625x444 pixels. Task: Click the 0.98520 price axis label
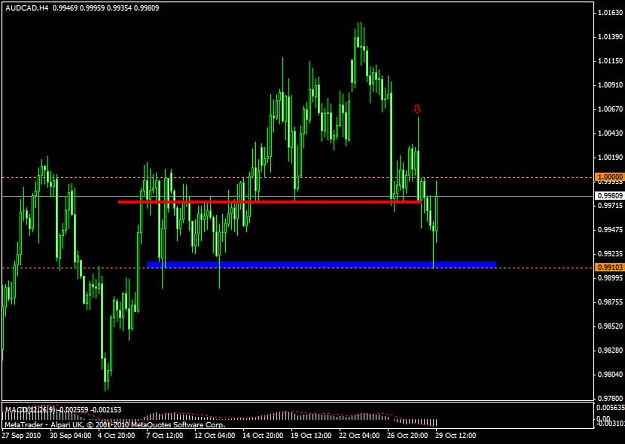point(610,326)
